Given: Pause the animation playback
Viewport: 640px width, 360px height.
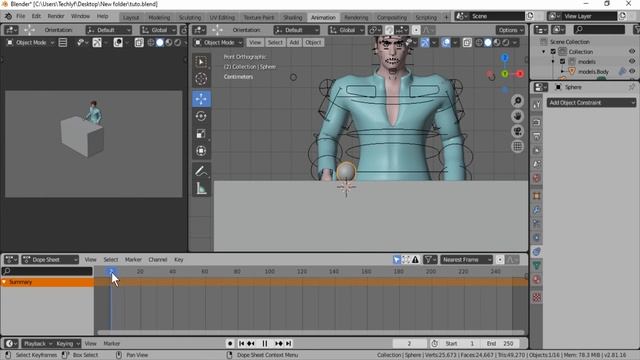Looking at the screenshot, I should point(264,344).
